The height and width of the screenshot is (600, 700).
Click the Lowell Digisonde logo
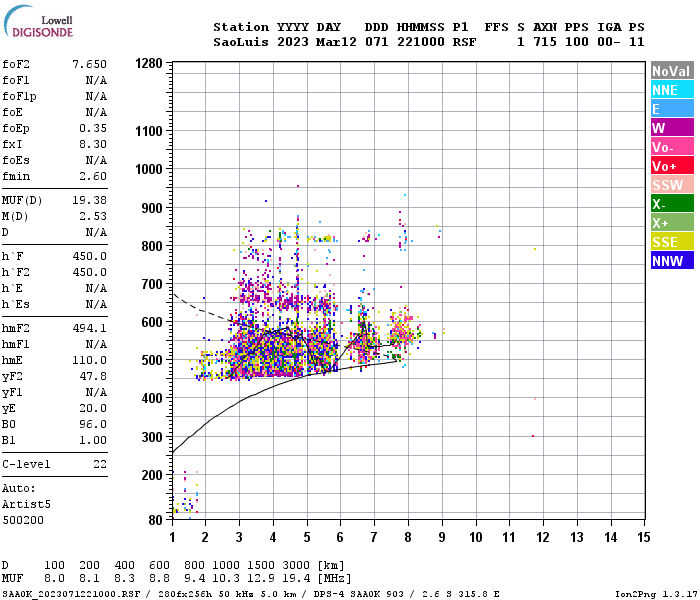point(38,21)
